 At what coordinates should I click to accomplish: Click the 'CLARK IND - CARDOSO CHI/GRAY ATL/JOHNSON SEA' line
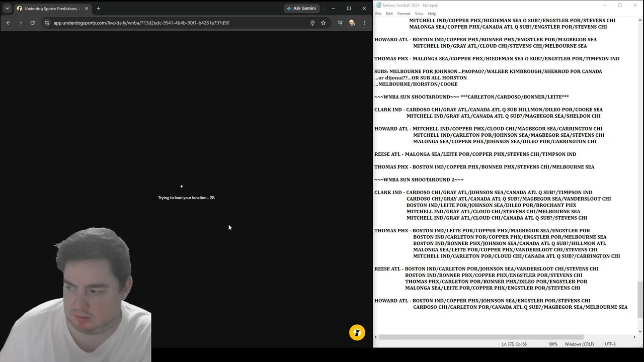coord(483,193)
